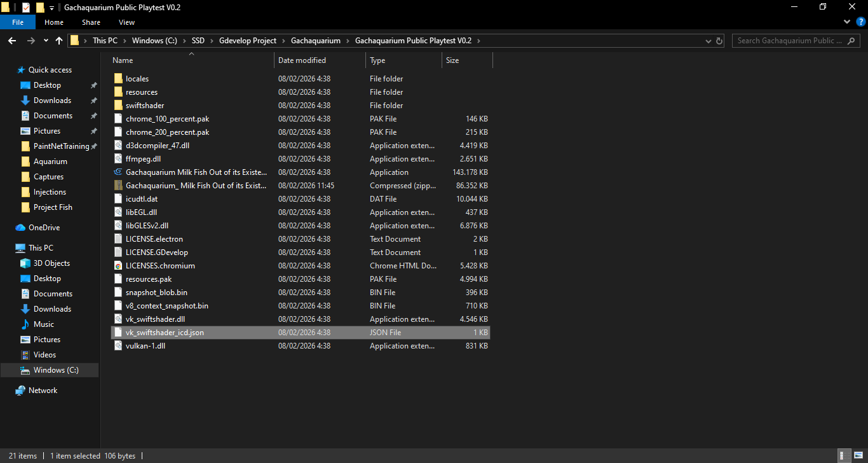Click the LICENSES.chromium Chrome HTML icon
868x463 pixels.
click(x=118, y=266)
